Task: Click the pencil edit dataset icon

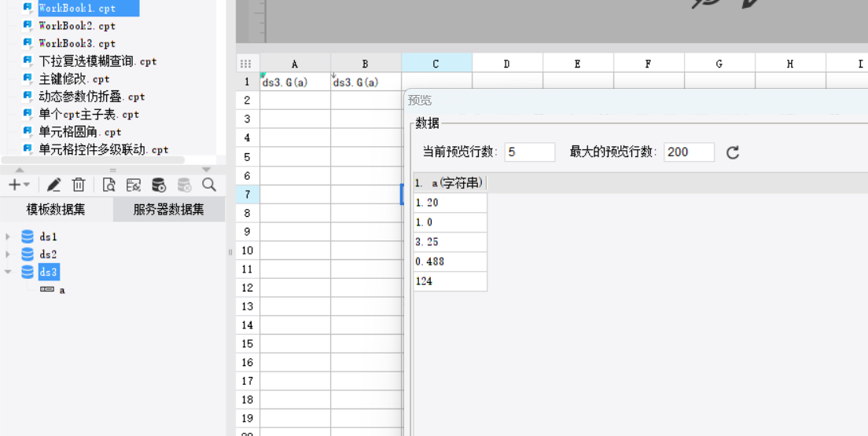Action: tap(53, 185)
